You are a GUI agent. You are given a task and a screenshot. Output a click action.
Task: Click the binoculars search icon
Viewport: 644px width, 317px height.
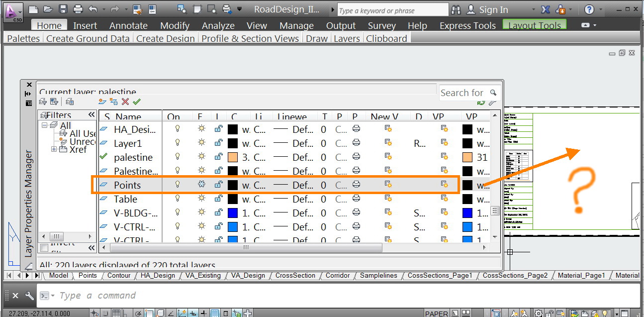click(456, 9)
